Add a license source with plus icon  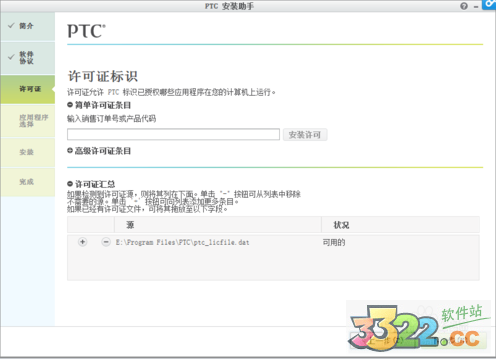(82, 242)
